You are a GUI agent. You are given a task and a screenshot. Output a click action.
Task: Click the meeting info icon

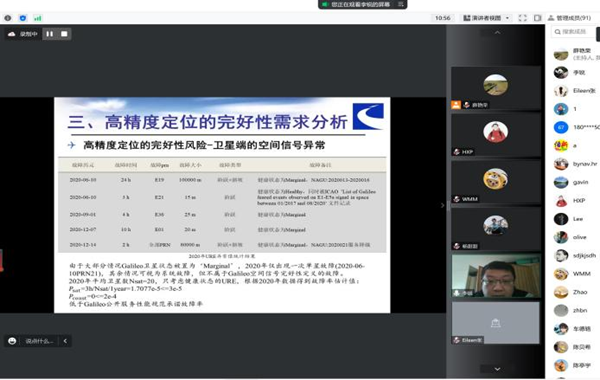pyautogui.click(x=8, y=18)
